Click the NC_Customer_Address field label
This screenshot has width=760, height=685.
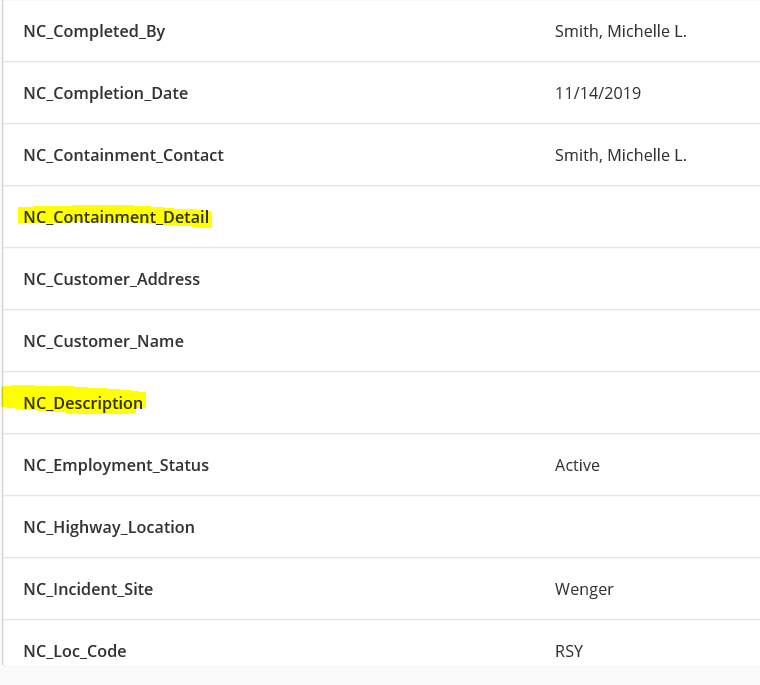pos(111,279)
